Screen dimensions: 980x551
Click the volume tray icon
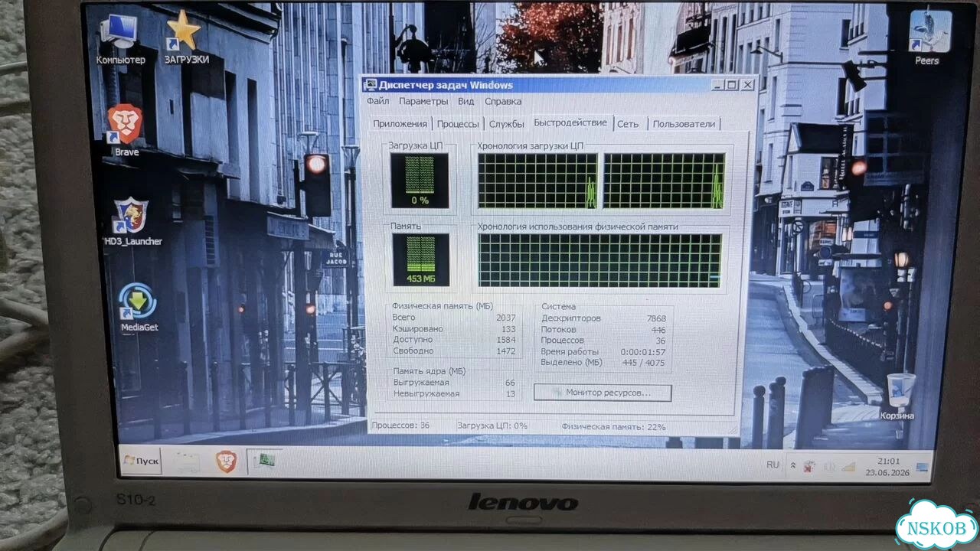point(830,466)
